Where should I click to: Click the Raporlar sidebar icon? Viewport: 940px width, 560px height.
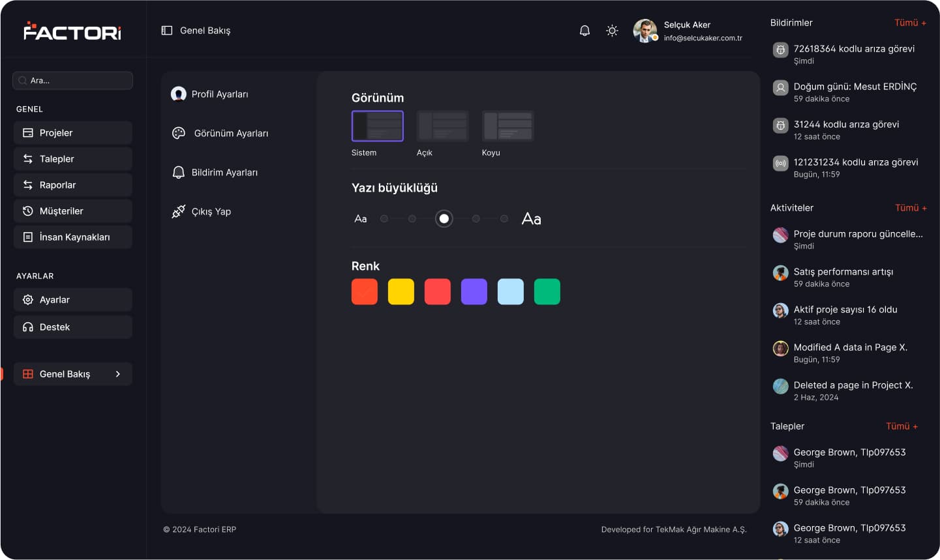28,185
